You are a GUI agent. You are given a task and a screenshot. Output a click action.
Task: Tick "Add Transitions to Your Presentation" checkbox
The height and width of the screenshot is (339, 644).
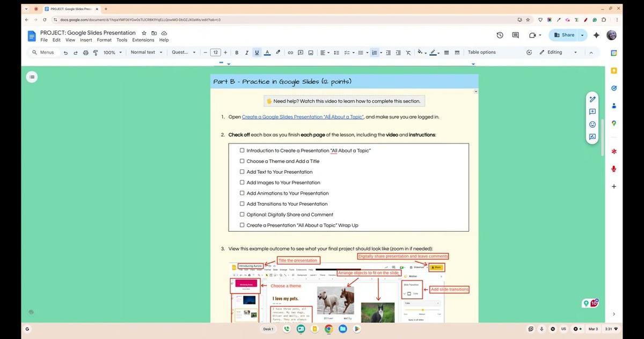coord(242,204)
